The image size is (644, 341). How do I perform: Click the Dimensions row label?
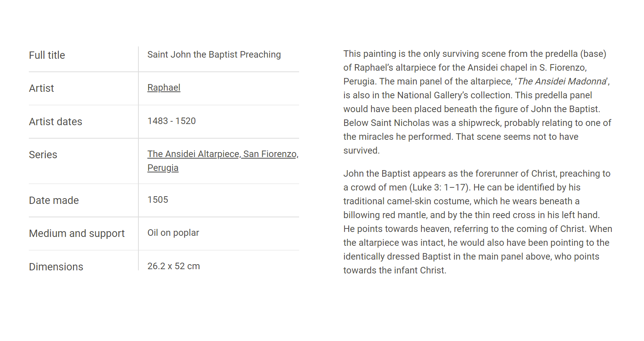pyautogui.click(x=56, y=267)
